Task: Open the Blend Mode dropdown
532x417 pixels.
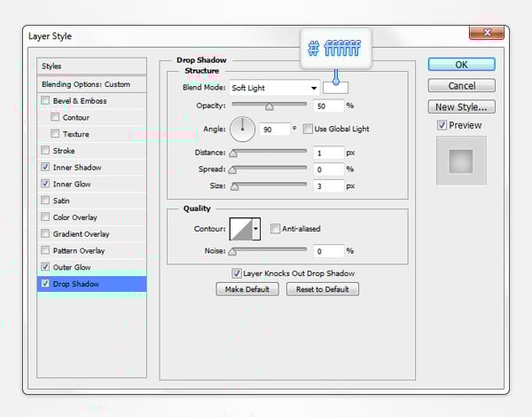Action: coord(274,88)
